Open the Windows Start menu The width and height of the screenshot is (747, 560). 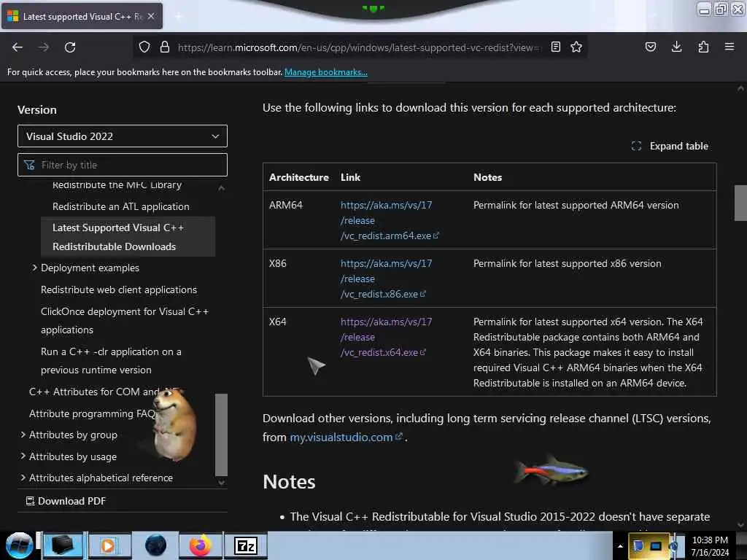[19, 545]
